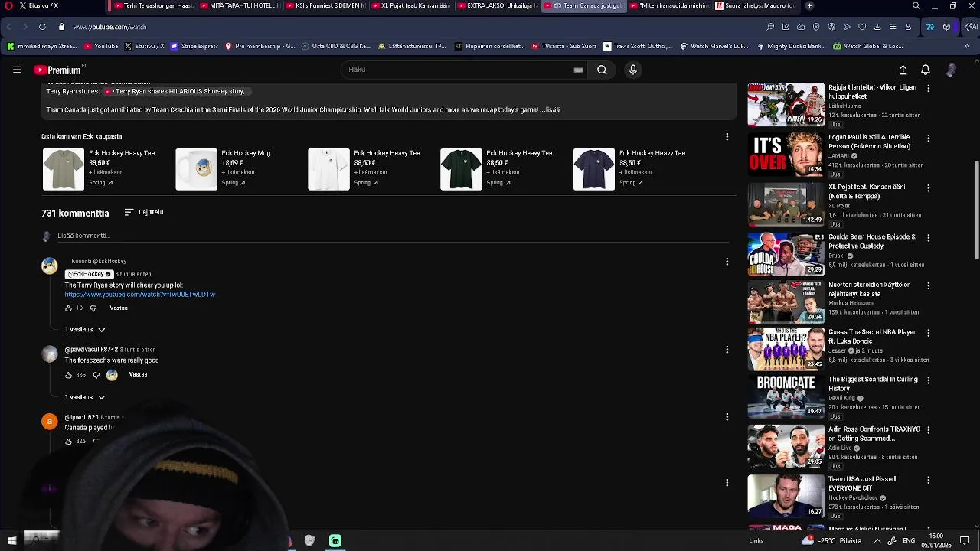Click the ENG language indicator in taskbar
Viewport: 980px width, 551px height.
coord(909,541)
